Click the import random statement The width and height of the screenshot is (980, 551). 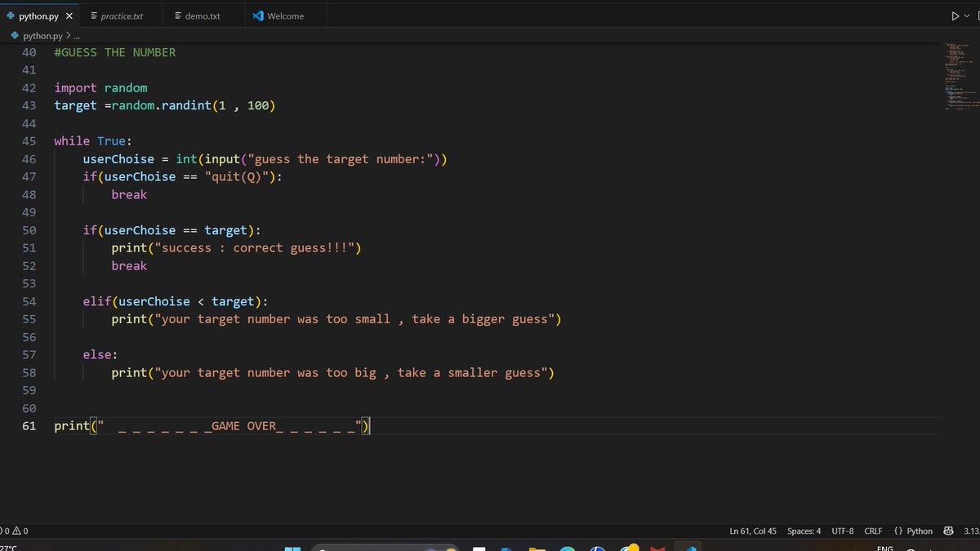(101, 88)
